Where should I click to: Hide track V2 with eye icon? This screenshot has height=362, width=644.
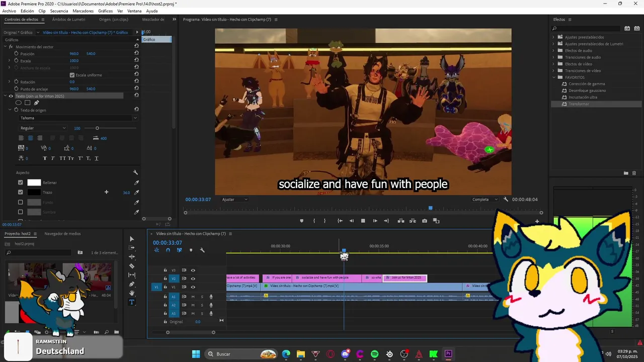point(193,279)
